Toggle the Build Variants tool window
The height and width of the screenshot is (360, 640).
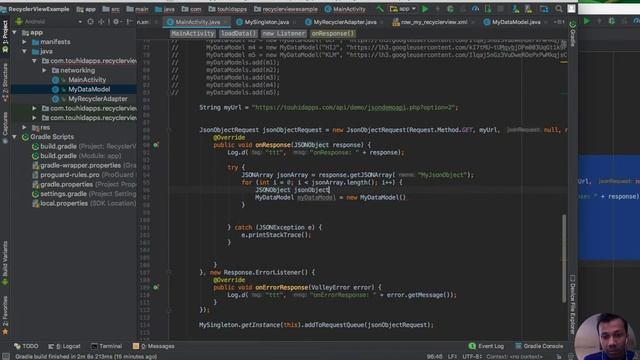5,263
